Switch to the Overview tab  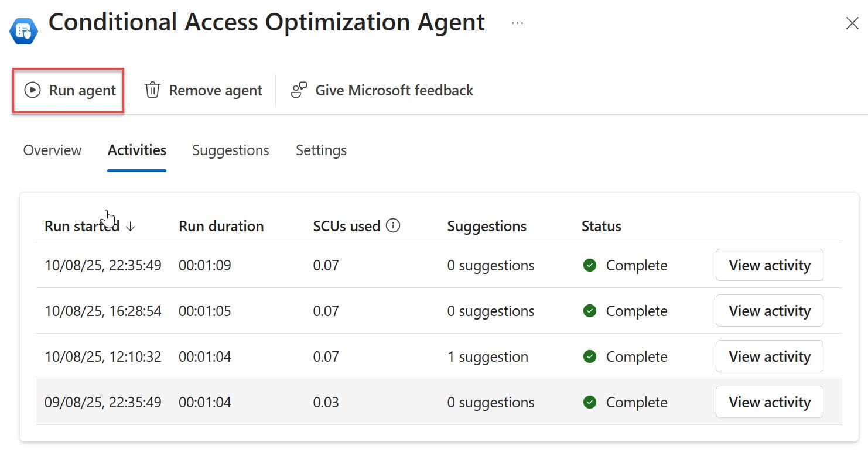pos(52,150)
